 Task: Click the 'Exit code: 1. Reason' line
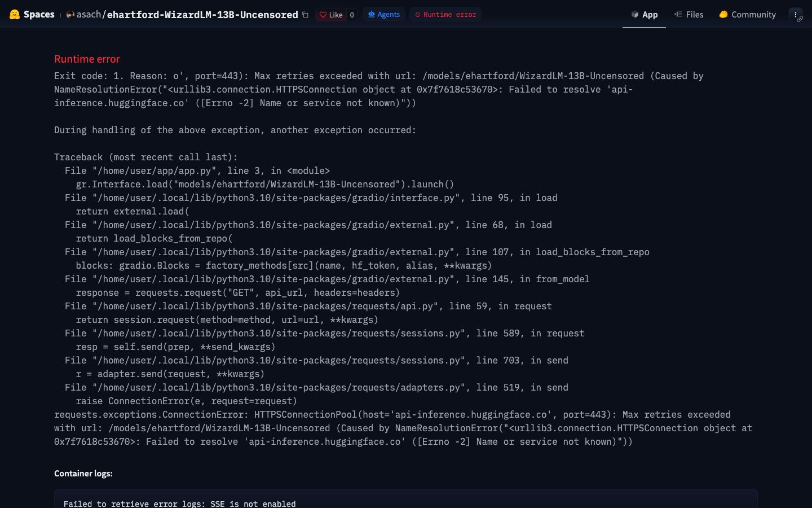coord(379,76)
